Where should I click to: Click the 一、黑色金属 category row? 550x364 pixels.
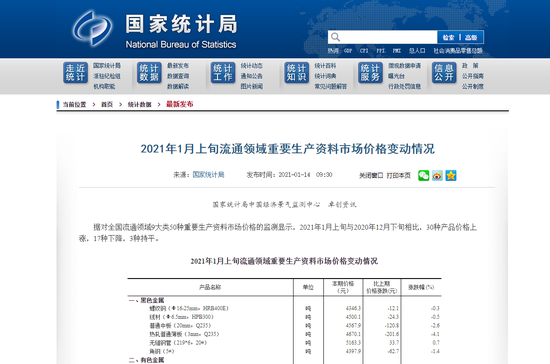(x=147, y=300)
